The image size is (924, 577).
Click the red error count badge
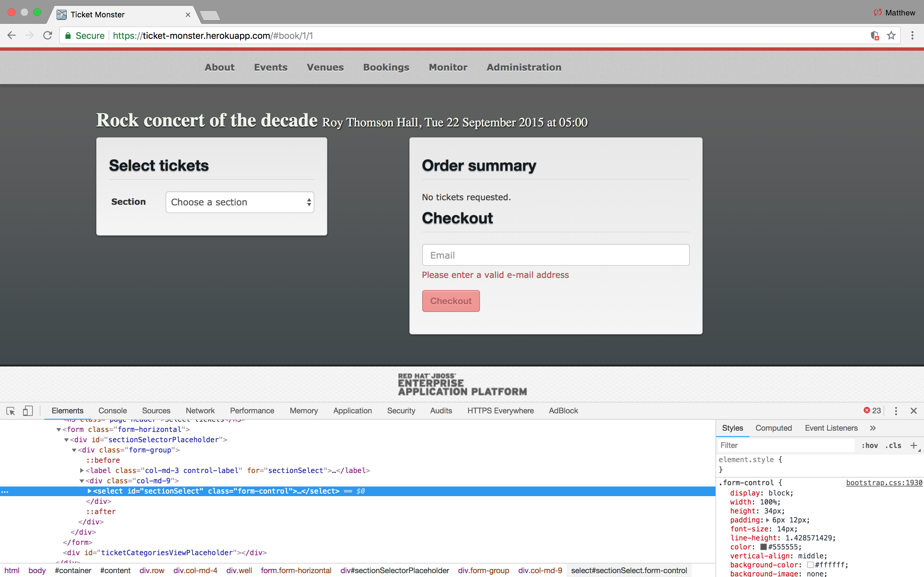[872, 411]
